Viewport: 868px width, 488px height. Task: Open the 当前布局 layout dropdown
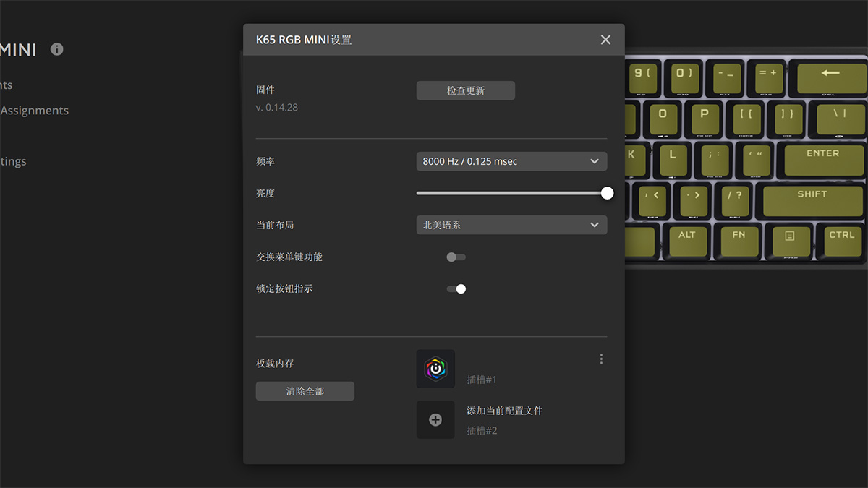pyautogui.click(x=511, y=225)
